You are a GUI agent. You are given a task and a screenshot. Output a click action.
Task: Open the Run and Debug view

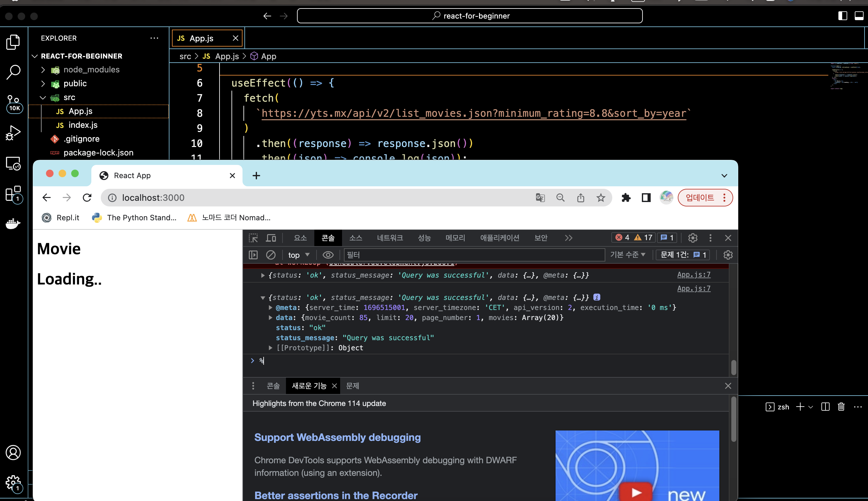(x=13, y=132)
